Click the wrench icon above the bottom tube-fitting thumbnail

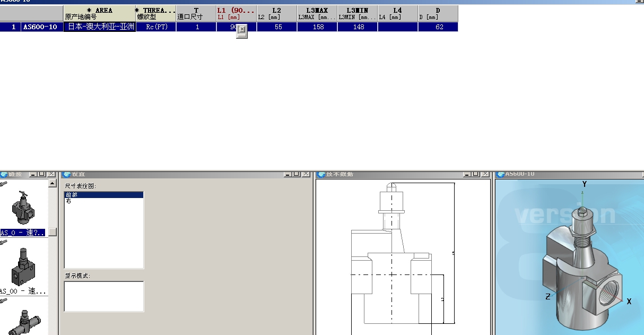coord(3,300)
